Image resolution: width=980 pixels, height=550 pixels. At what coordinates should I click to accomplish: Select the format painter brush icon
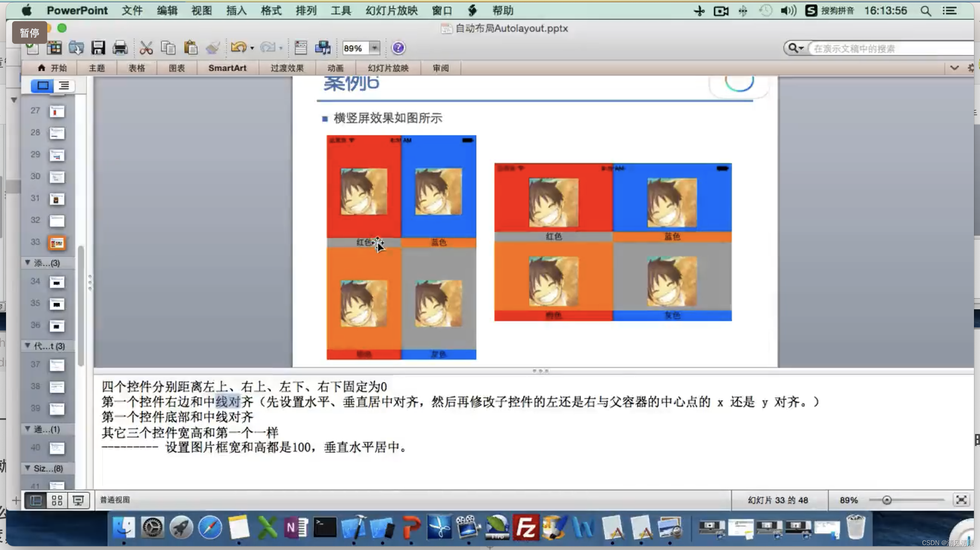(212, 48)
